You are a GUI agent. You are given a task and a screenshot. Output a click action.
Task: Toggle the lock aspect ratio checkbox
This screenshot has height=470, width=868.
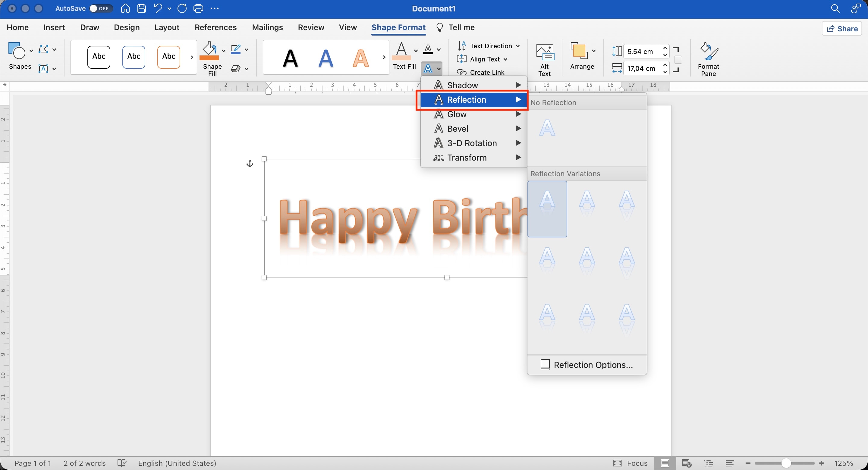(x=678, y=60)
